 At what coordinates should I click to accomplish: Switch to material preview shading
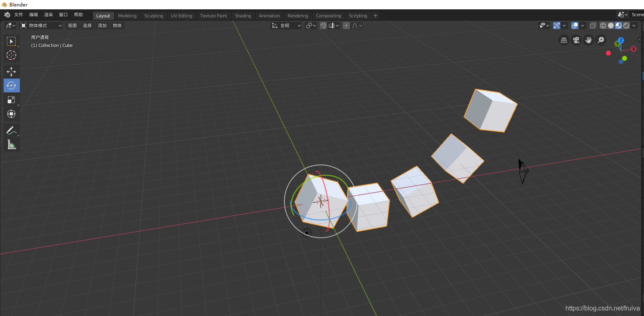point(619,26)
